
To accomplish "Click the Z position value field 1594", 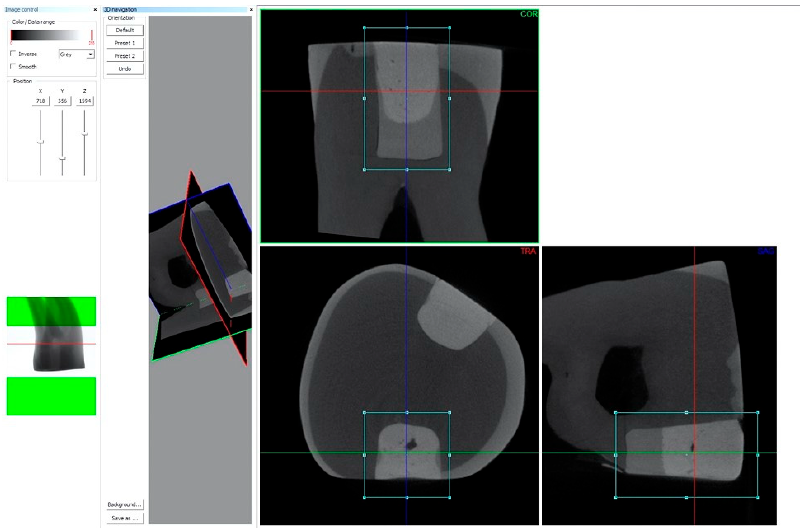I will point(85,101).
